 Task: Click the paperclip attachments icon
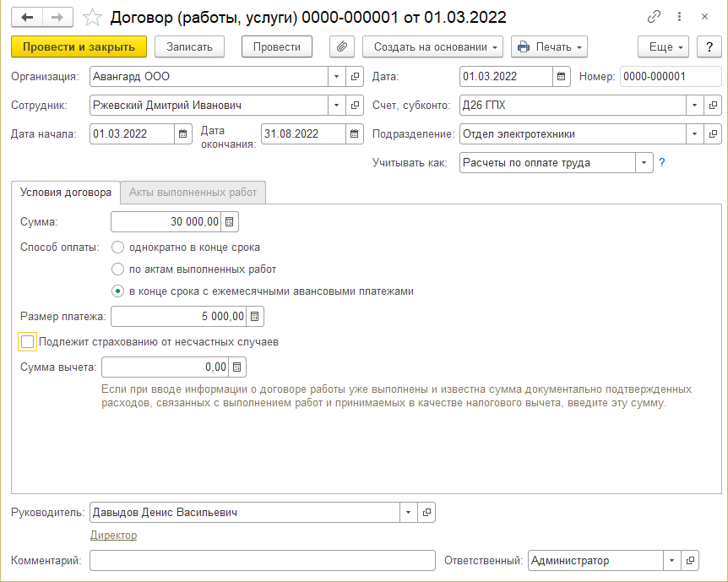pos(342,46)
